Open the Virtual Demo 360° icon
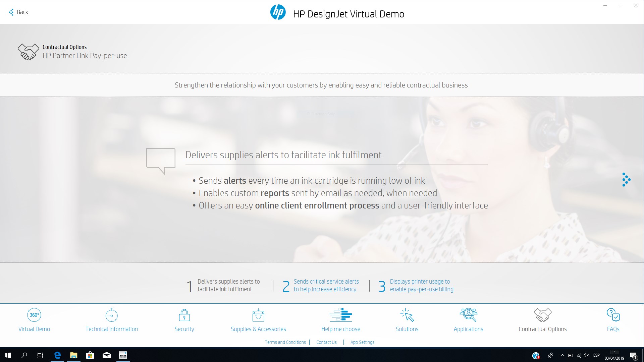 [34, 315]
